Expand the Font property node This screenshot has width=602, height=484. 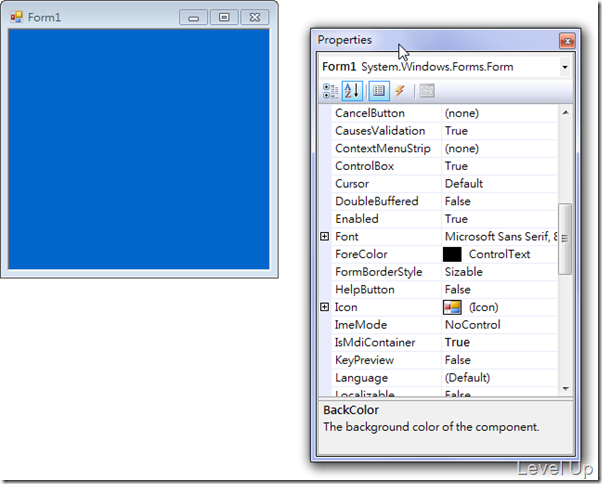pyautogui.click(x=324, y=236)
